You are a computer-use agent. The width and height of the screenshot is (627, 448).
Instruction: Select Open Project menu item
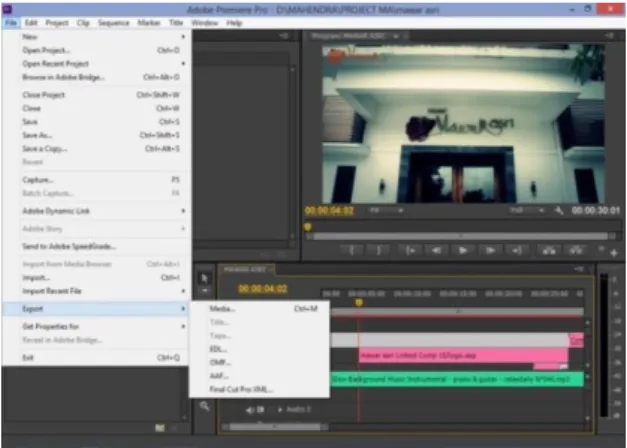pyautogui.click(x=97, y=50)
